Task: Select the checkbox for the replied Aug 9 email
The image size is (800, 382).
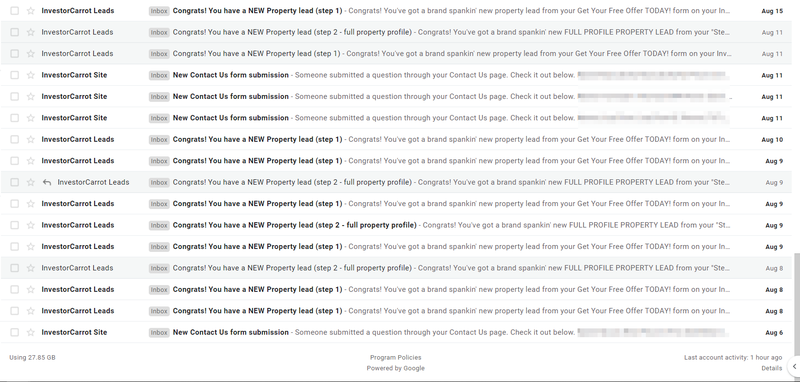Action: [14, 182]
